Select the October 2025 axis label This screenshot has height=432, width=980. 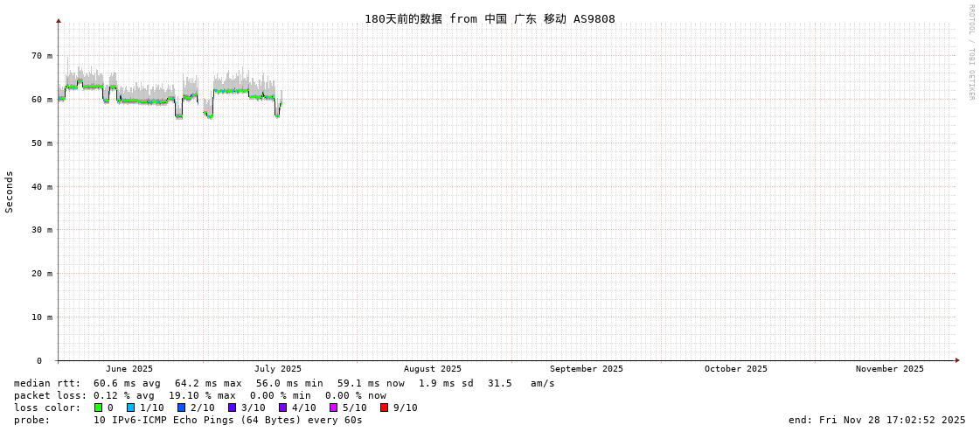[x=735, y=369]
